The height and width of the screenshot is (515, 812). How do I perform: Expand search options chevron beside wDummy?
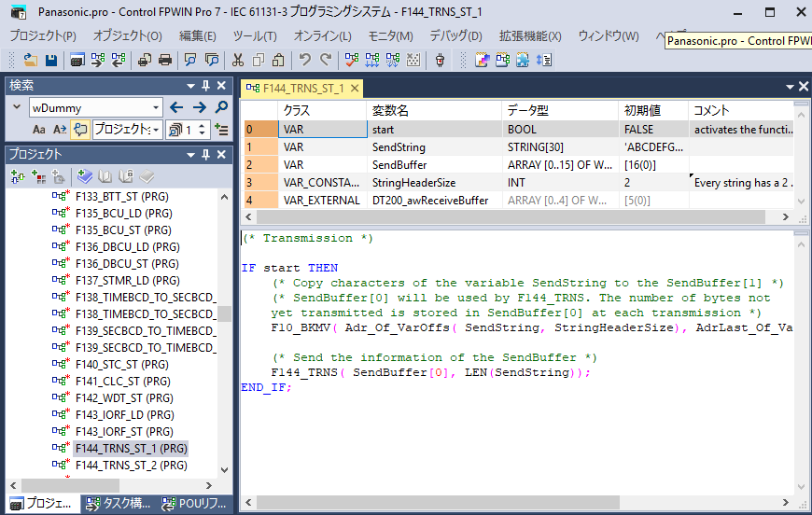tap(17, 107)
